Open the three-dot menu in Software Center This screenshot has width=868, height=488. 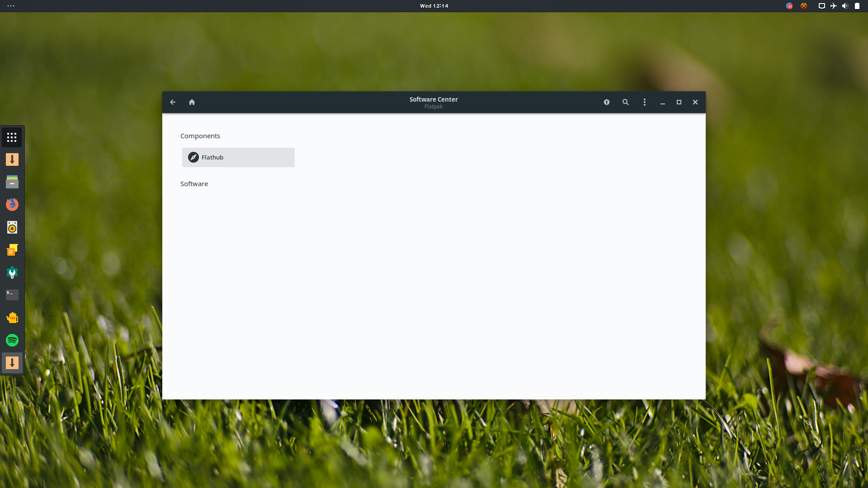[645, 102]
